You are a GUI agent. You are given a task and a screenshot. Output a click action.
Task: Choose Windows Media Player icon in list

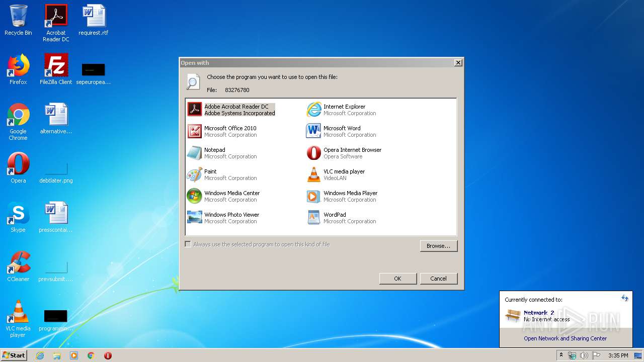coord(314,196)
